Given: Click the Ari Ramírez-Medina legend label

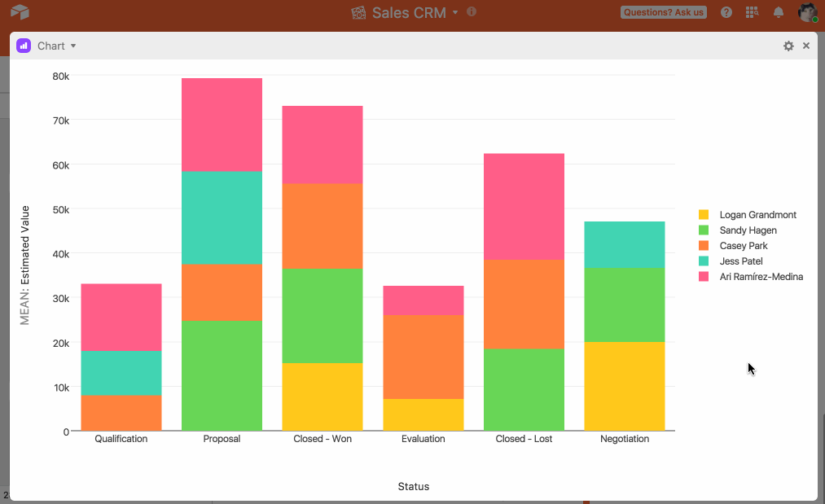Looking at the screenshot, I should [x=761, y=277].
